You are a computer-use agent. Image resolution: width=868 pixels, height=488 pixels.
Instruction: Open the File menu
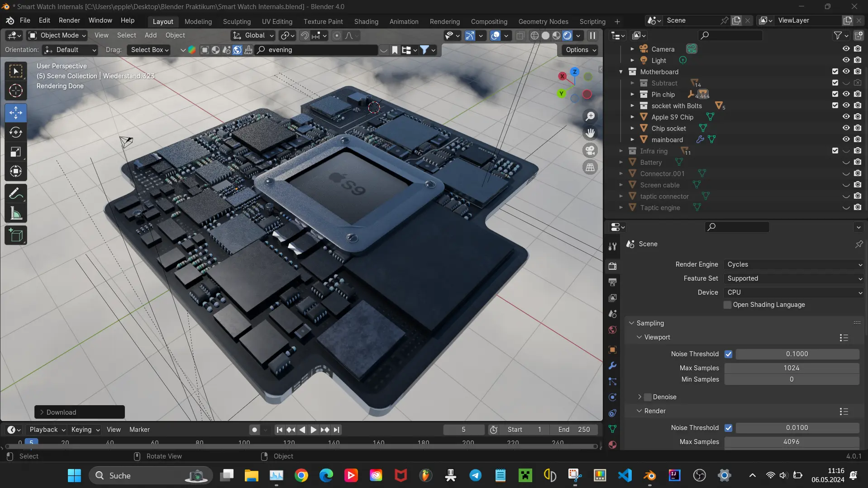25,20
